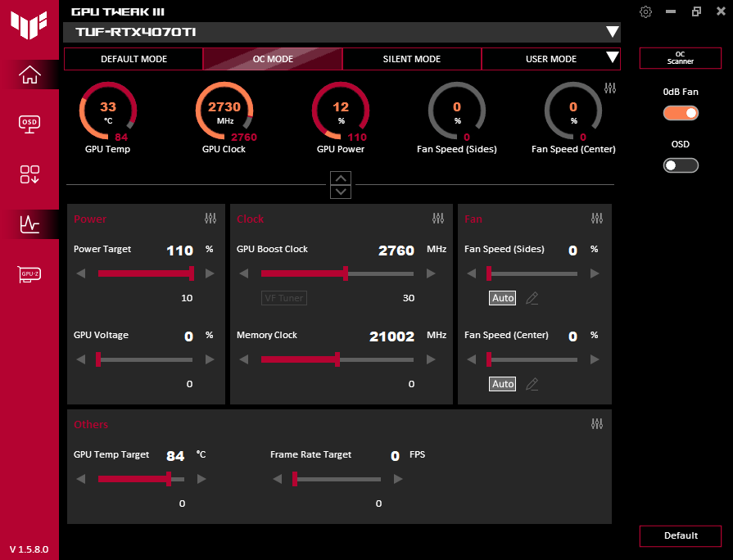Open Clock panel settings icon
The width and height of the screenshot is (733, 560).
[438, 219]
